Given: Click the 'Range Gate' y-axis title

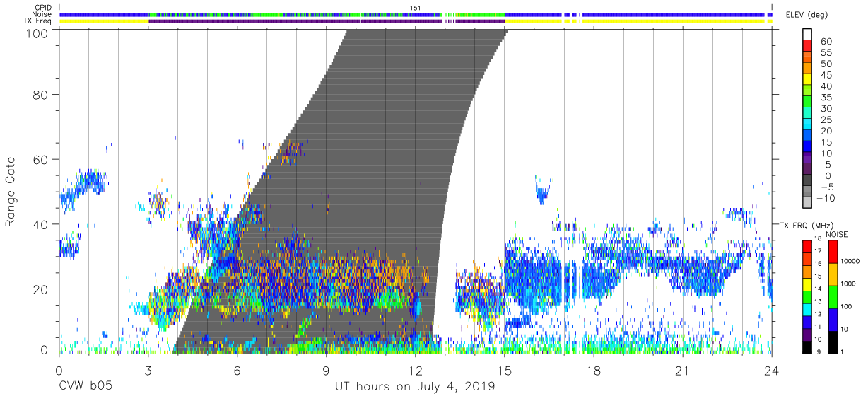Looking at the screenshot, I should click(x=11, y=191).
